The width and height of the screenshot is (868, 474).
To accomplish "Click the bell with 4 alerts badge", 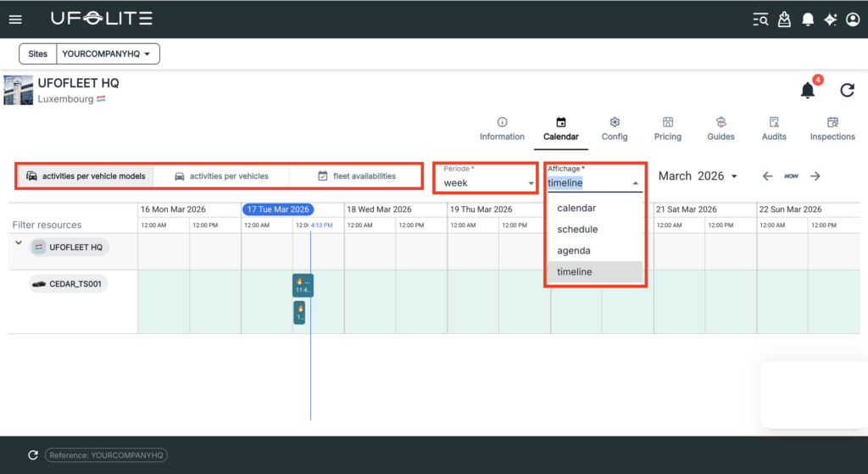I will click(x=809, y=90).
